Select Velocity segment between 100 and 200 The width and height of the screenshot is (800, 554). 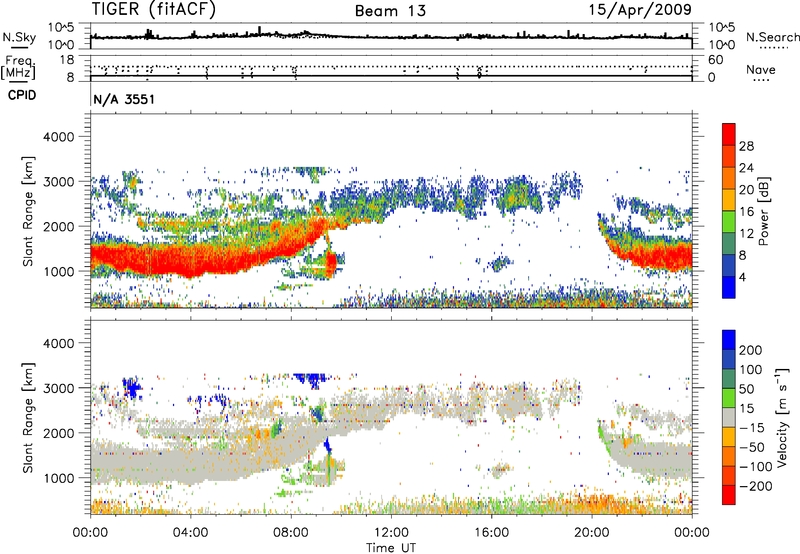729,359
